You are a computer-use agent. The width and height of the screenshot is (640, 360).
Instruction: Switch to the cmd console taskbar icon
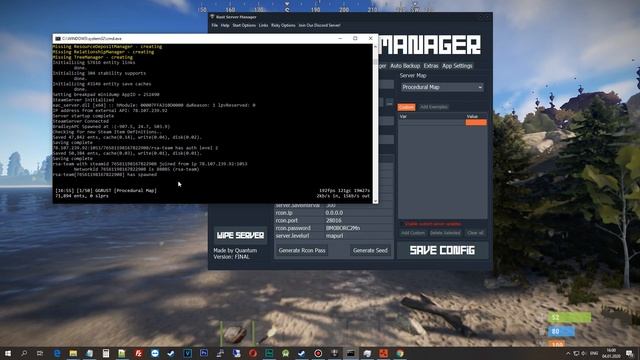[351, 353]
